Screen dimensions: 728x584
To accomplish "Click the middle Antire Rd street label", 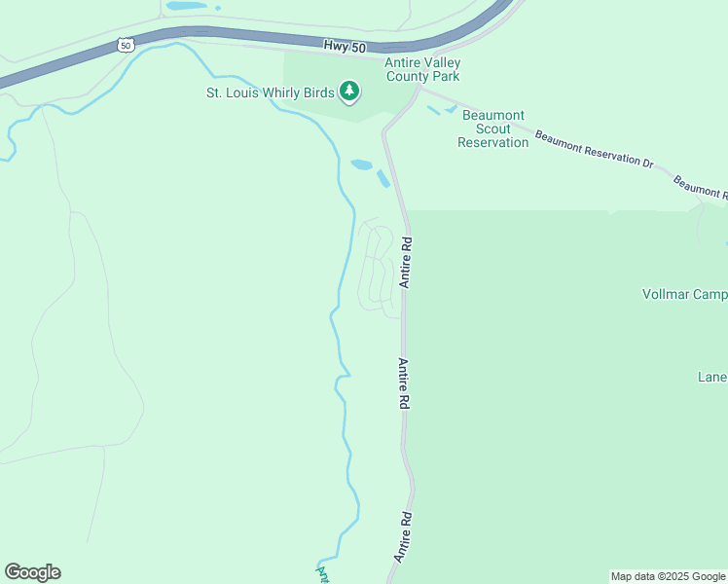I will (x=404, y=383).
